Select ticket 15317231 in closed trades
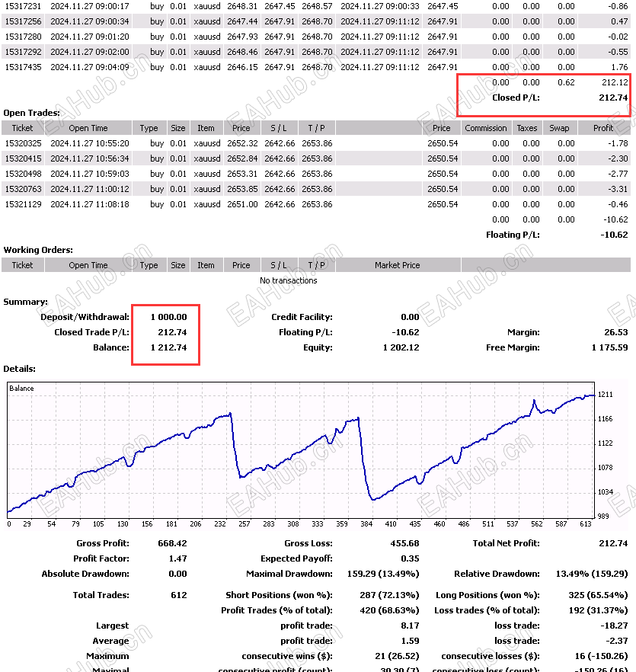Viewport: 636px width, 672px height. pyautogui.click(x=23, y=6)
